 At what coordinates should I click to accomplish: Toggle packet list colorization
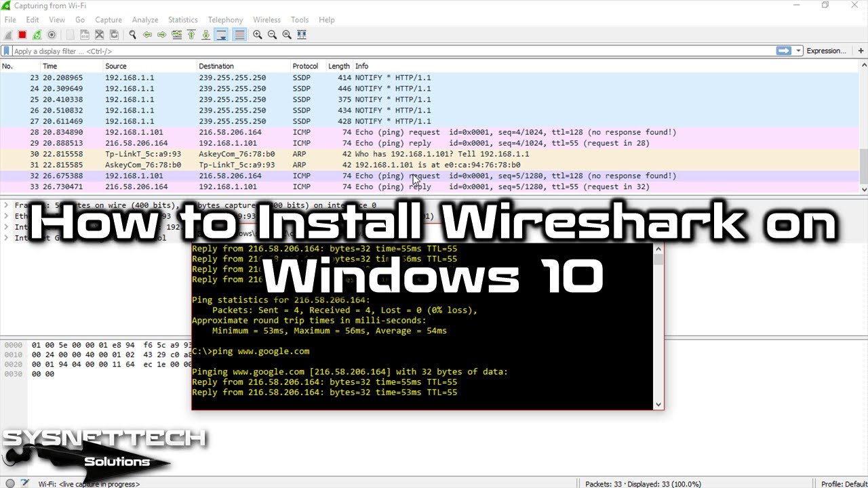pos(239,35)
